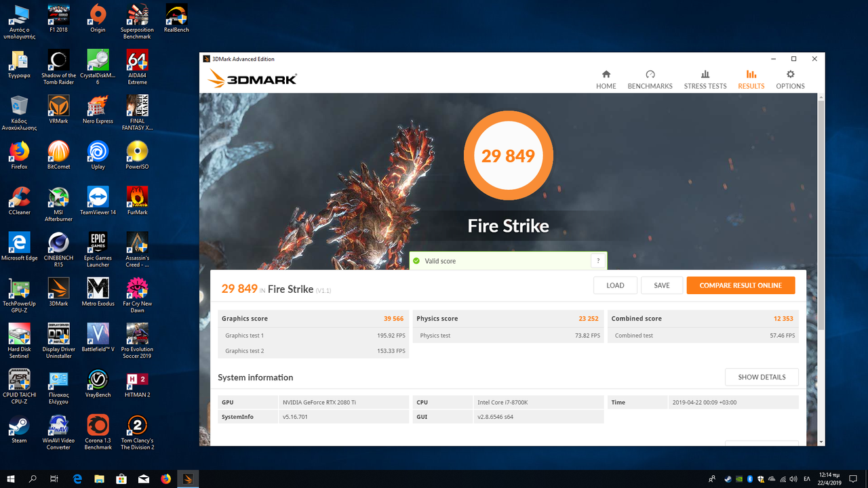This screenshot has height=488, width=868.
Task: Click the Pro Evolution Soccer 2019 icon
Action: coord(137,341)
